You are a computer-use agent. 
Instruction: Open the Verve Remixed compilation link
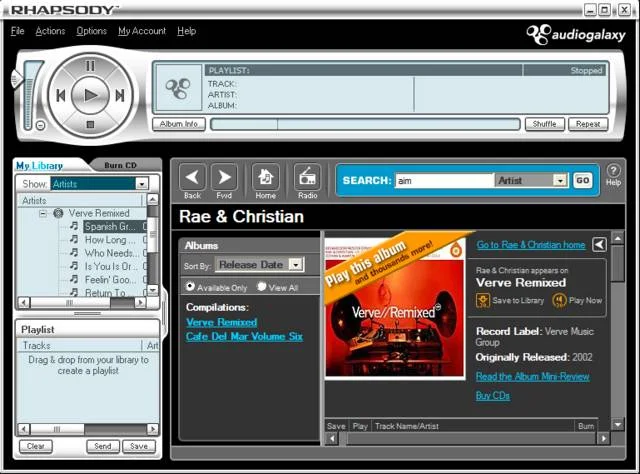[x=222, y=322]
